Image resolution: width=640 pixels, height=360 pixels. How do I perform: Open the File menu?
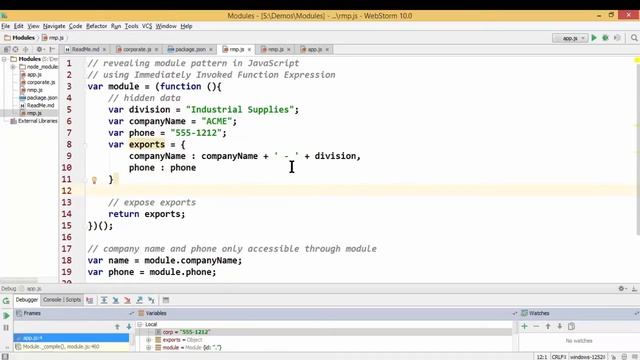[x=5, y=26]
